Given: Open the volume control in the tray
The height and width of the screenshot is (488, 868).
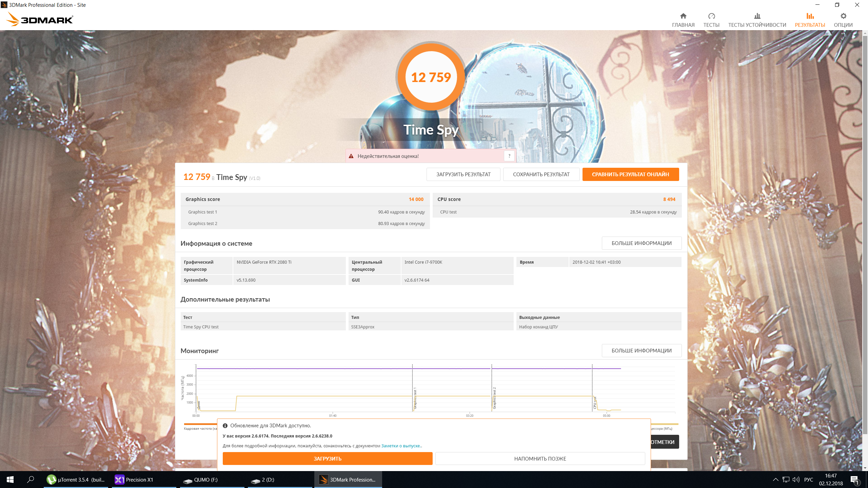Looking at the screenshot, I should pyautogui.click(x=796, y=480).
